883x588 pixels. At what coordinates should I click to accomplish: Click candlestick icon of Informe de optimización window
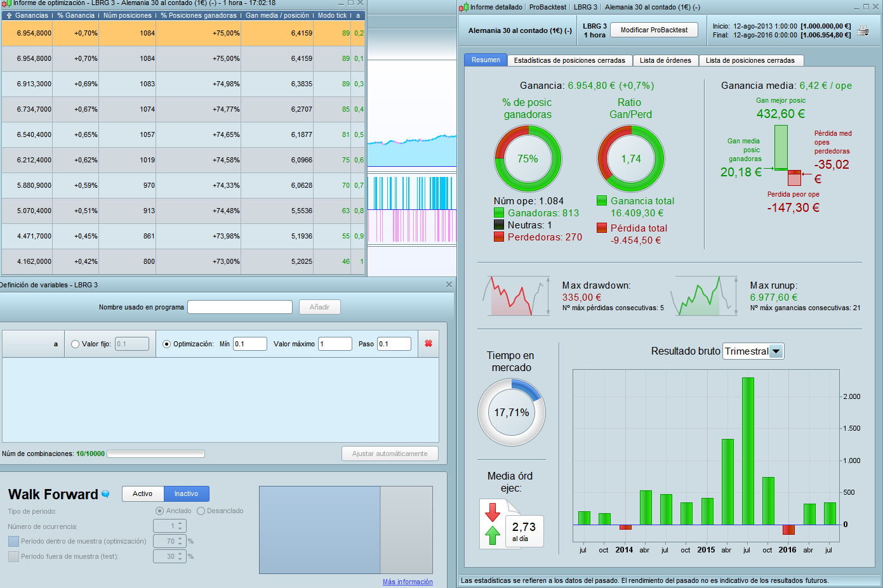[x=6, y=3]
